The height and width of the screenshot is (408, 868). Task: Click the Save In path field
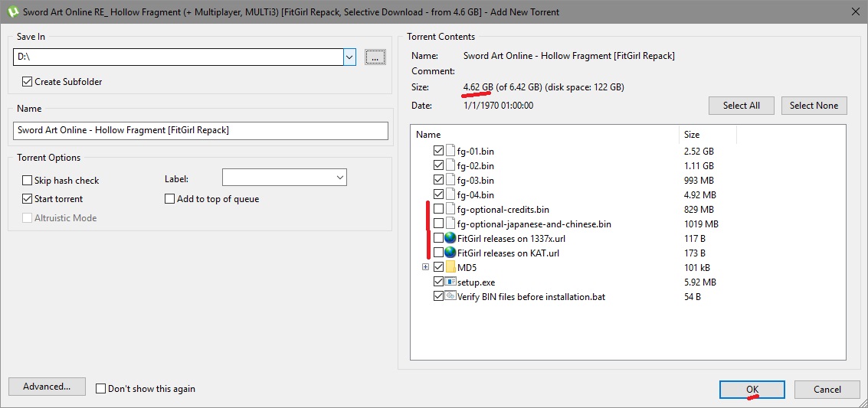179,57
